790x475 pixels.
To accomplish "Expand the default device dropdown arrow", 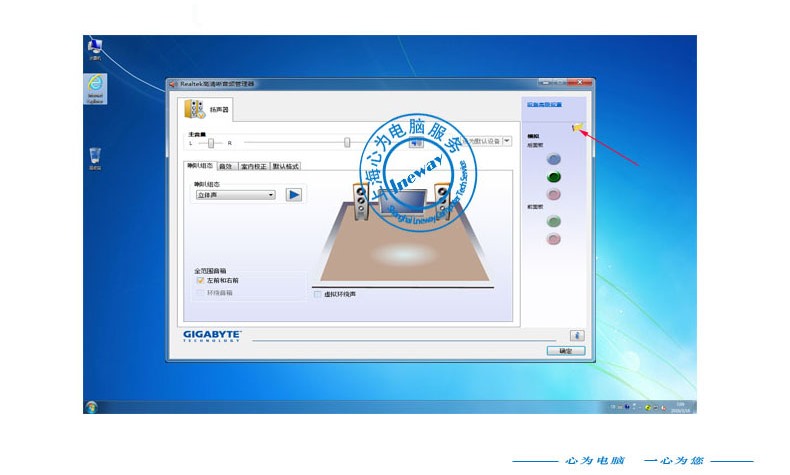I will point(507,142).
